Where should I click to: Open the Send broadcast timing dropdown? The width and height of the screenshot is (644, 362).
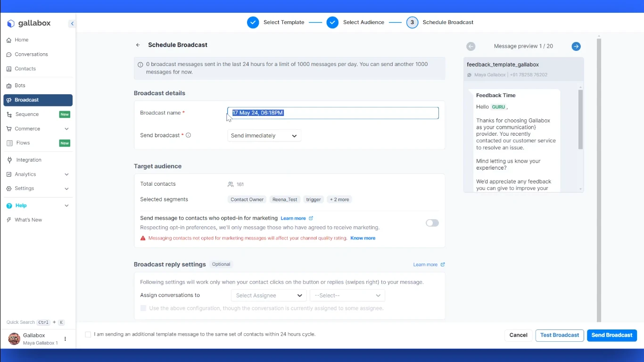(x=264, y=135)
